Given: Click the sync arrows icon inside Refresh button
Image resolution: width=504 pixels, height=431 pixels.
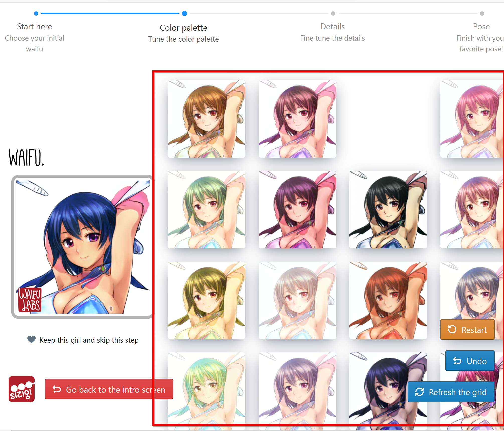Looking at the screenshot, I should coord(419,392).
